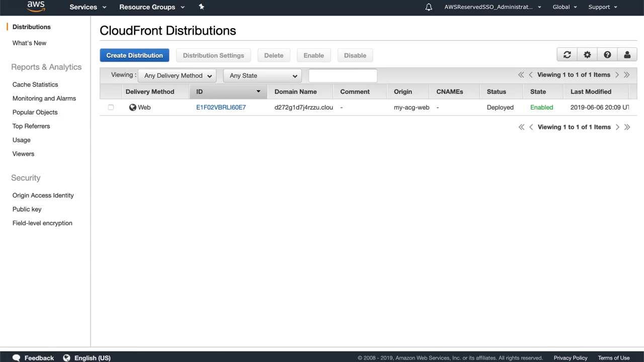Screen dimensions: 644x362
Task: Click the Distribution Settings button
Action: point(213,55)
